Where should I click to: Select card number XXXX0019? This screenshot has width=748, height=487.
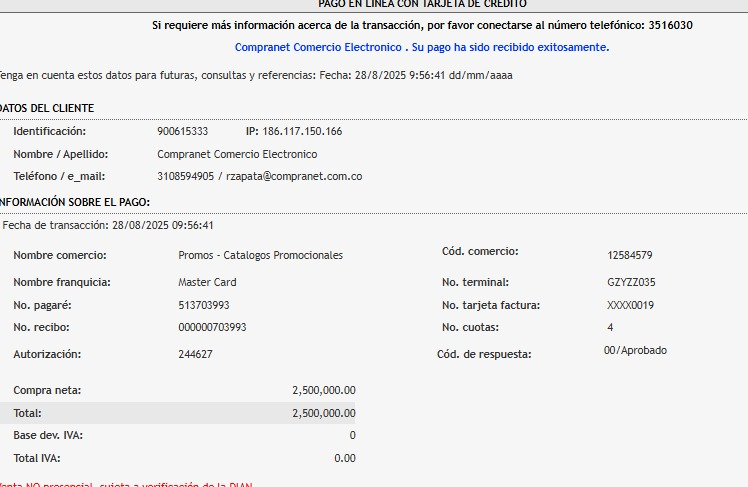(630, 305)
